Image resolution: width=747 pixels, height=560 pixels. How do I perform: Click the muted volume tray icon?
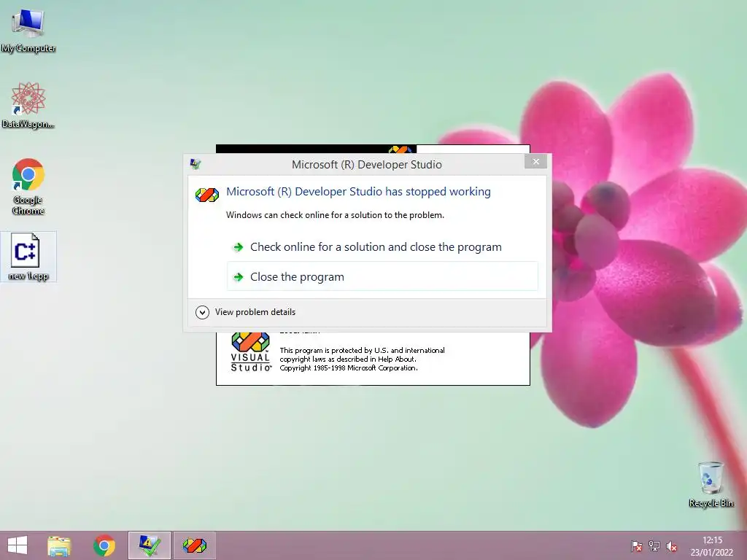coord(672,546)
